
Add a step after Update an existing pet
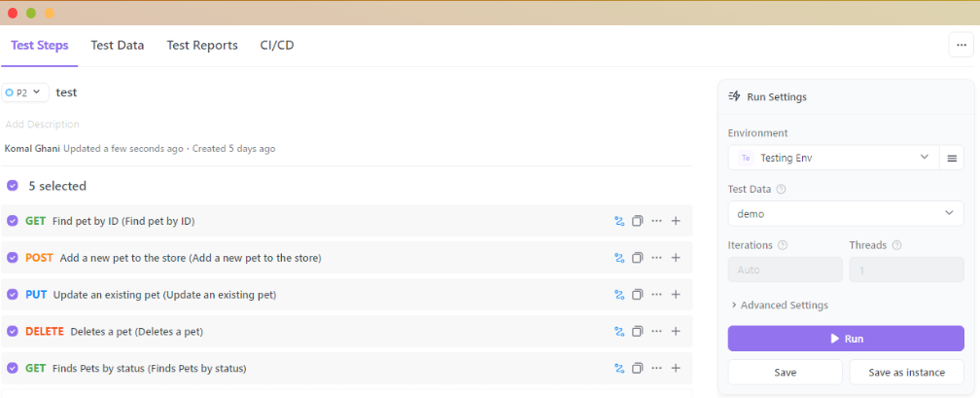point(676,295)
